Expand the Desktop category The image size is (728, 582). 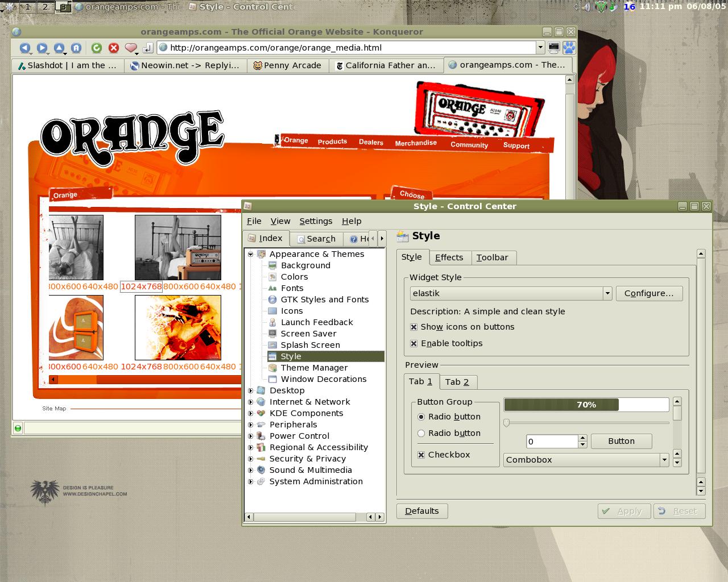coord(250,390)
